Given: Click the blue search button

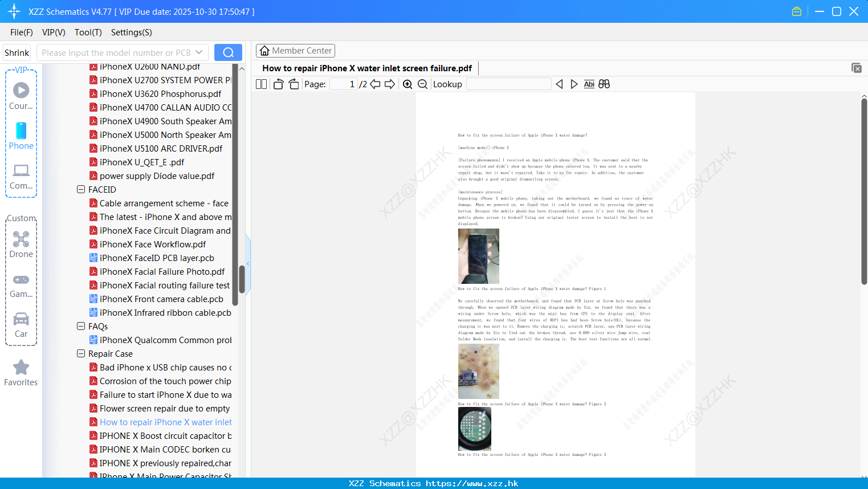Looking at the screenshot, I should (x=228, y=52).
